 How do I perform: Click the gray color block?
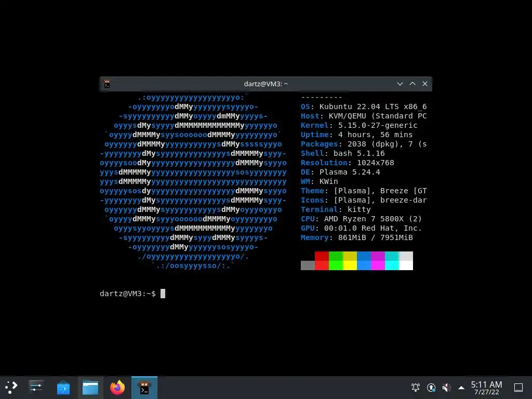[x=308, y=265]
